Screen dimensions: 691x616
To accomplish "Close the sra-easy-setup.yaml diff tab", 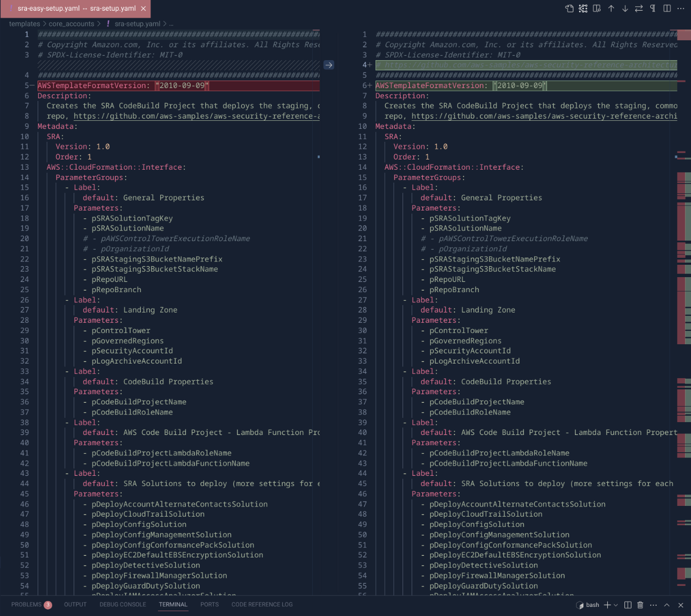I will (x=143, y=9).
